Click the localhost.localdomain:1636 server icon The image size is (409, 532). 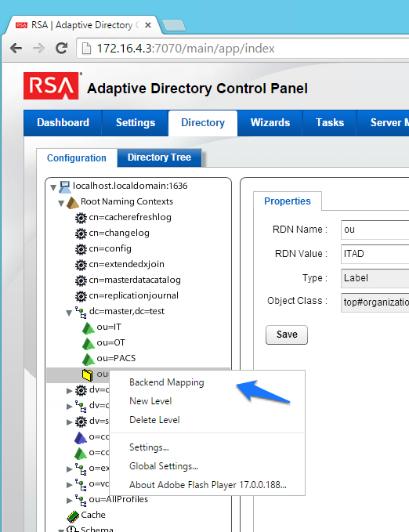[x=65, y=186]
